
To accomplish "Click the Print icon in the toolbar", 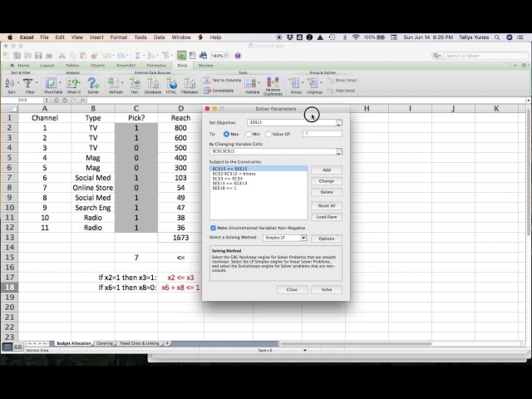I will (49, 56).
